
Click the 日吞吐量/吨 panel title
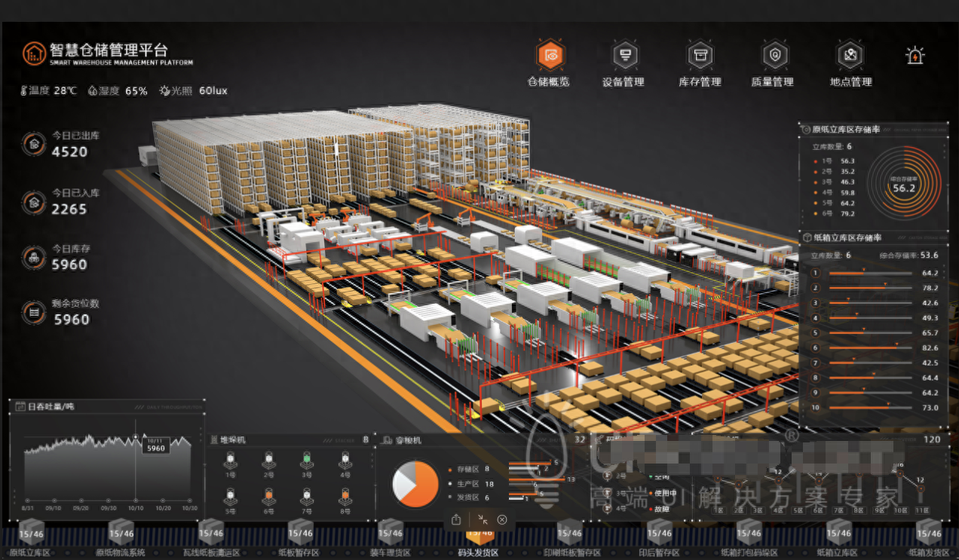pos(51,406)
